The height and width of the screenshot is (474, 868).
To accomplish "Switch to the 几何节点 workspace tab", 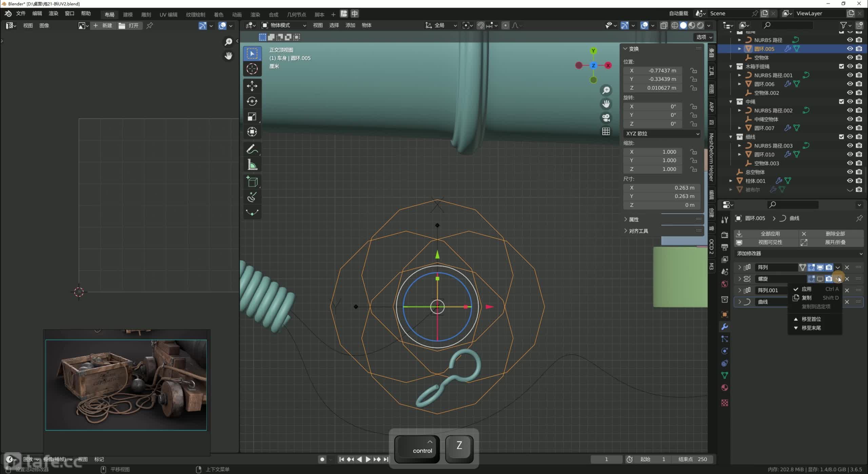I will (x=296, y=14).
